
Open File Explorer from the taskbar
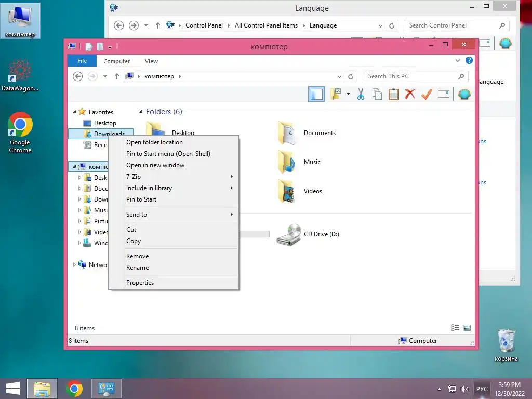[42, 389]
